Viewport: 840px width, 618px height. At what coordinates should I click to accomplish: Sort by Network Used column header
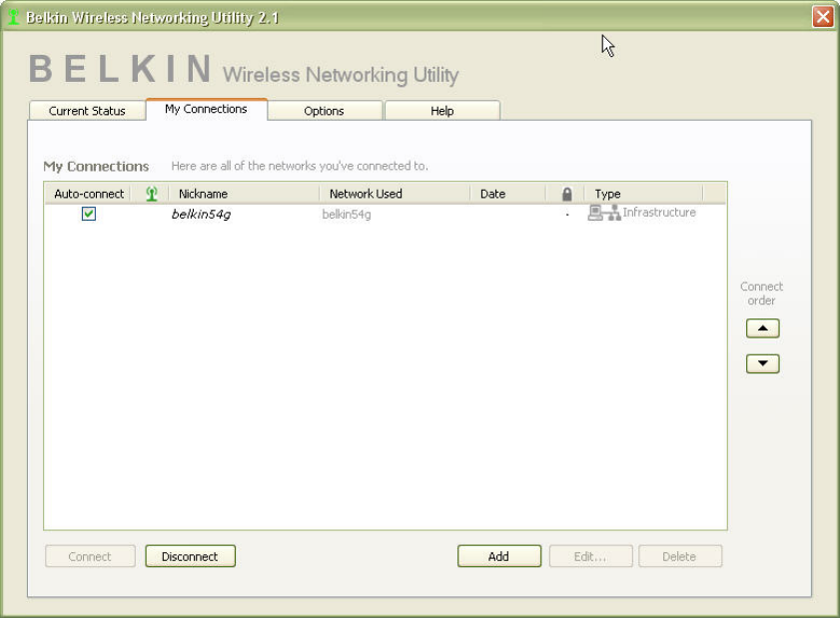coord(395,194)
